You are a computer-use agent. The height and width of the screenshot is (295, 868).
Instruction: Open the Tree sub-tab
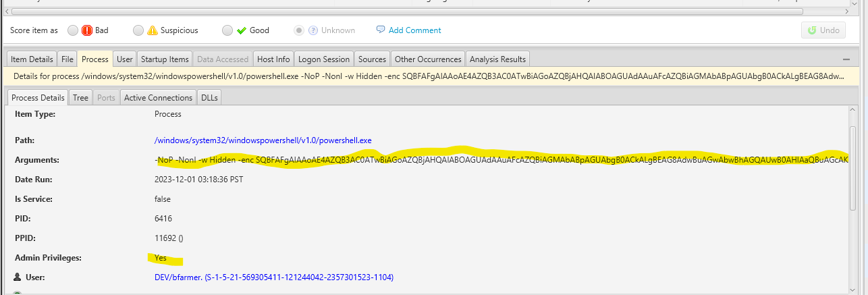coord(80,98)
